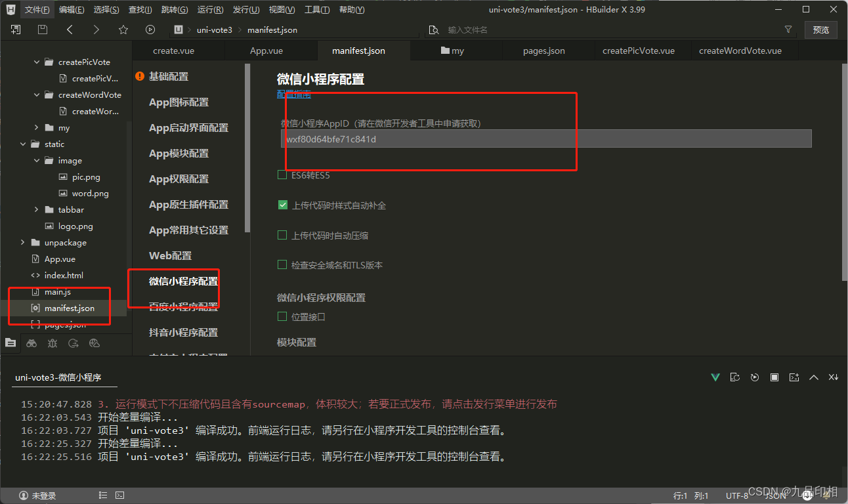This screenshot has width=848, height=504.
Task: Click the 预览 preview button
Action: (x=821, y=30)
